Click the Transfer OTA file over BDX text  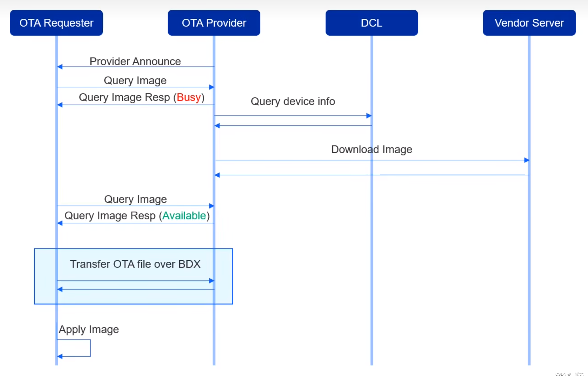(x=135, y=264)
